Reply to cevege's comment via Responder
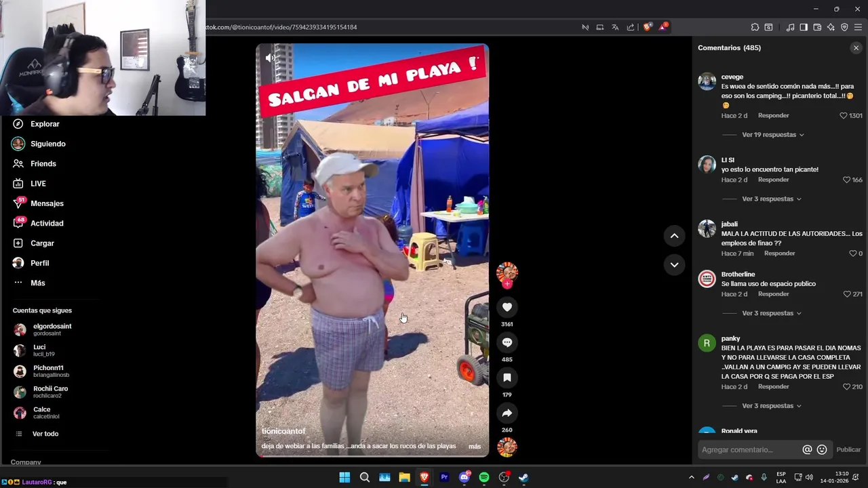The image size is (868, 488). tap(773, 116)
